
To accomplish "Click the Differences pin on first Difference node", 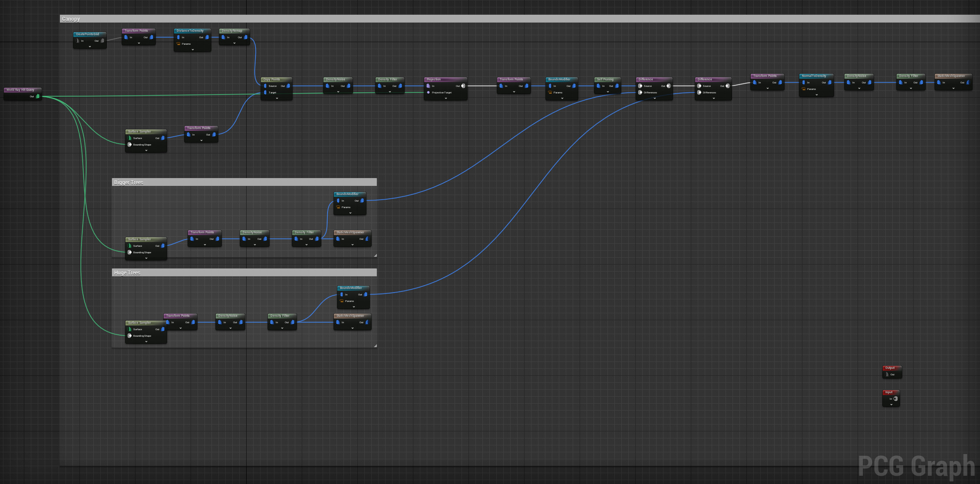I will 640,93.
